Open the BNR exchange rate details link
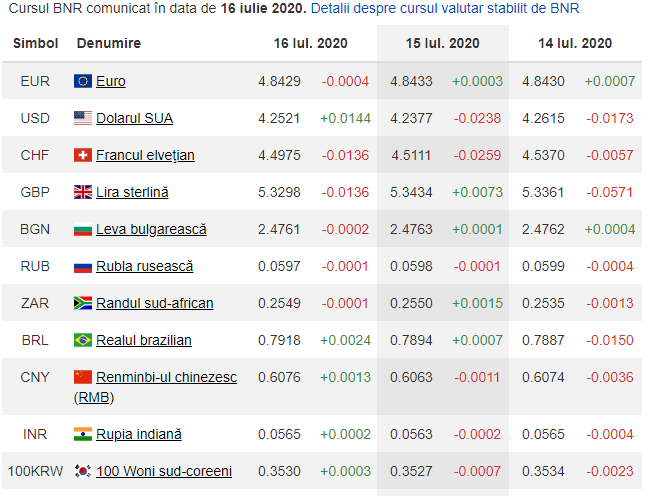 tap(444, 8)
